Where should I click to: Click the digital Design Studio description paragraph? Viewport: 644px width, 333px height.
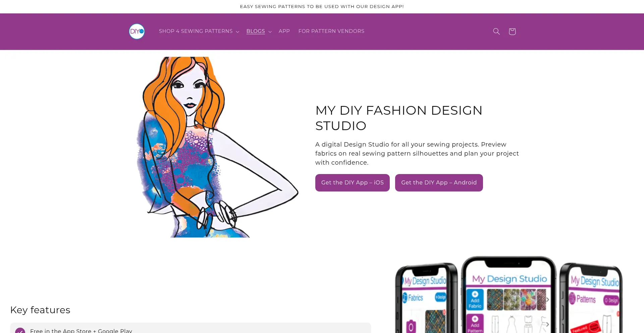pos(417,154)
